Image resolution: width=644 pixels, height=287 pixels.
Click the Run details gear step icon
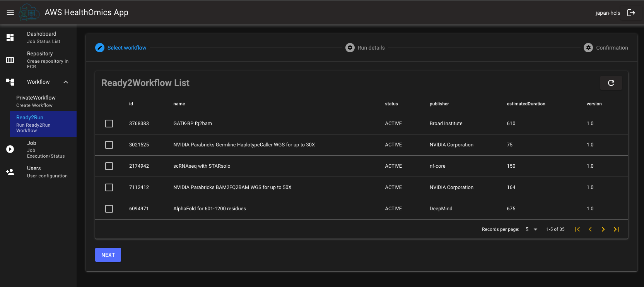click(x=350, y=48)
